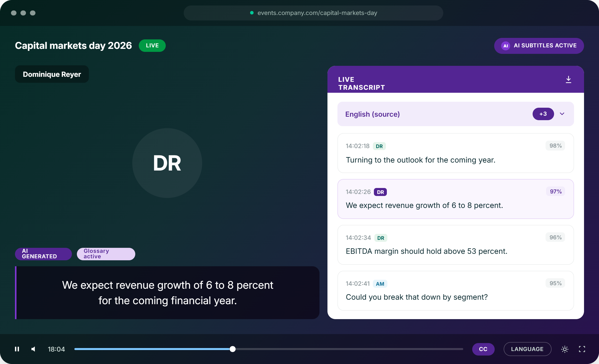Toggle closed captions with CC button

(483, 349)
